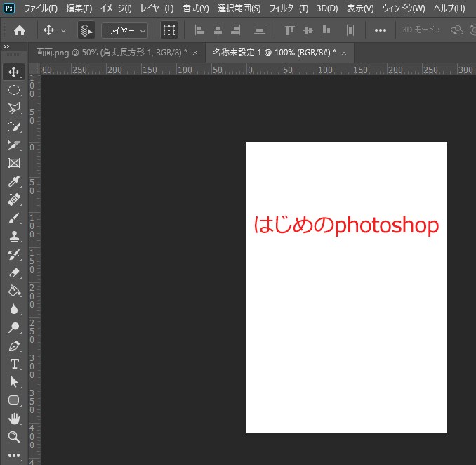Toggle Show Transform Controls
Screen dimensions: 476x465
(169, 30)
